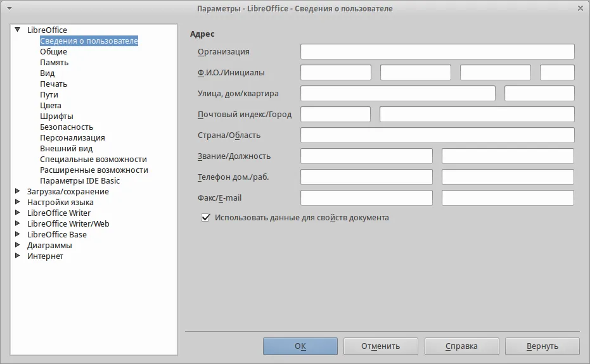Select the Цвета tree item
Image resolution: width=590 pixels, height=364 pixels.
tap(51, 105)
